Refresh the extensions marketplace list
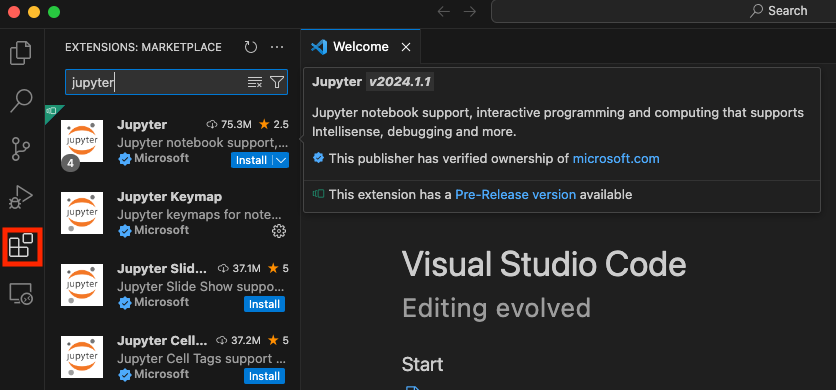 pyautogui.click(x=251, y=47)
